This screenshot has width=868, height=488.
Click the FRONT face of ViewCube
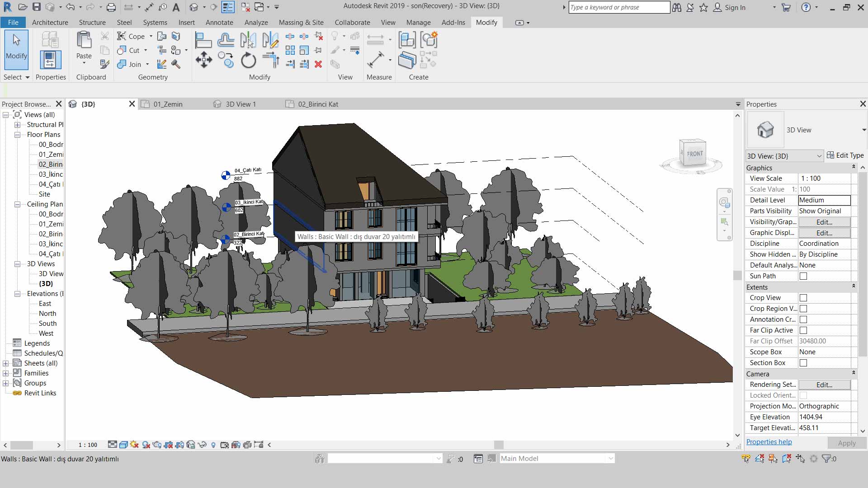694,154
